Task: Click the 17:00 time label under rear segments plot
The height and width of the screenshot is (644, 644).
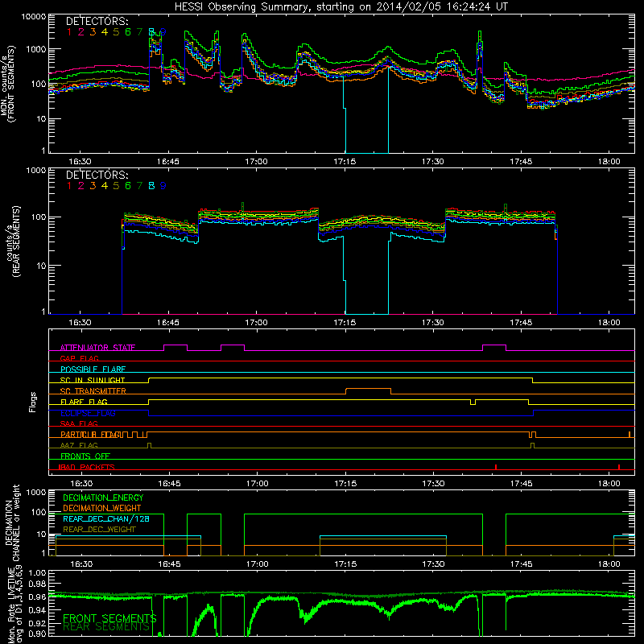Action: pyautogui.click(x=256, y=323)
